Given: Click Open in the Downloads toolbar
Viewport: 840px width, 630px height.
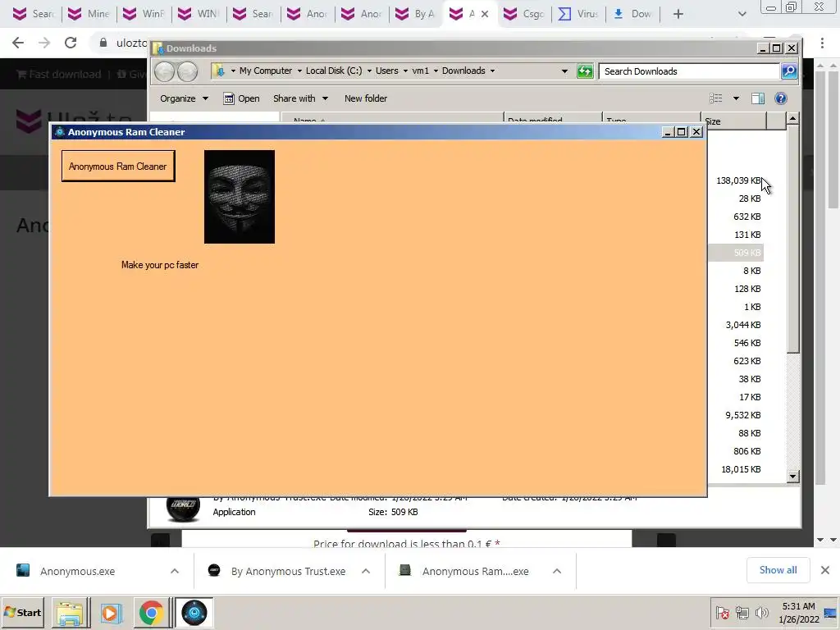Looking at the screenshot, I should [x=242, y=98].
